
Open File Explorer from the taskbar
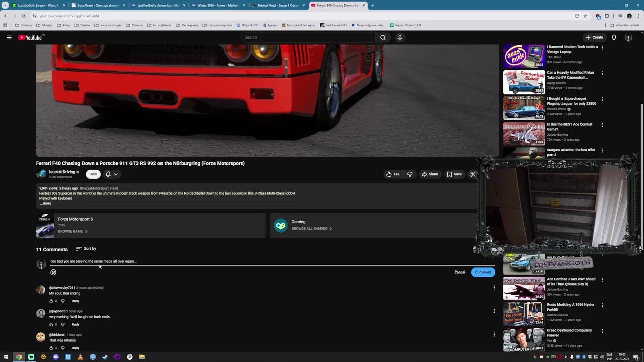point(142,357)
